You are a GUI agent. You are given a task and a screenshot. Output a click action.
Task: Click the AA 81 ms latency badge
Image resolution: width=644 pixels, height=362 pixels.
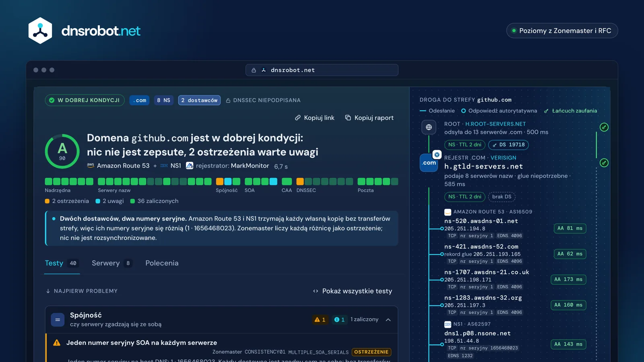570,228
